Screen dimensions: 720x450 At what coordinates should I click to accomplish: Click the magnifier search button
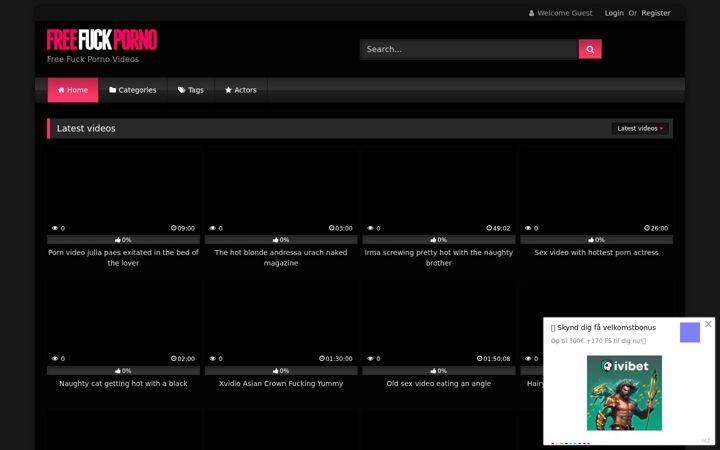[x=590, y=49]
